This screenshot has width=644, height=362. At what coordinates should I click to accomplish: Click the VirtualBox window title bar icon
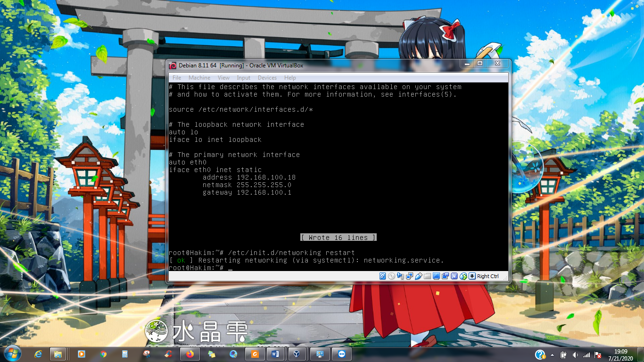(173, 66)
